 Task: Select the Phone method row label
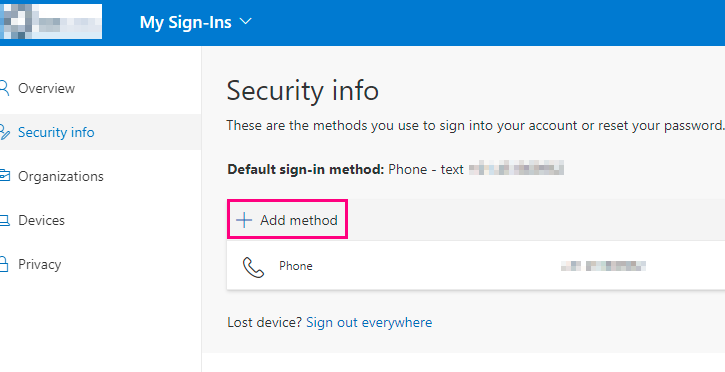tap(296, 266)
